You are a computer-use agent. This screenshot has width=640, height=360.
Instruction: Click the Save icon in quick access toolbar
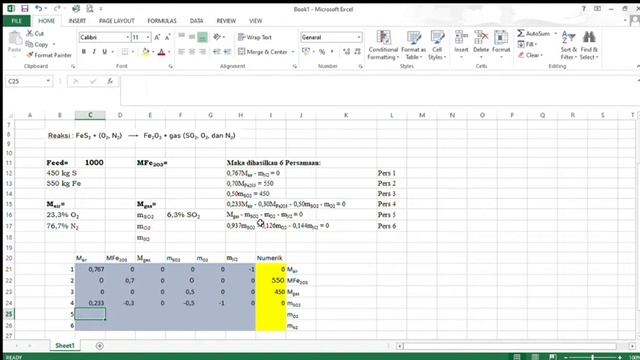[x=24, y=9]
